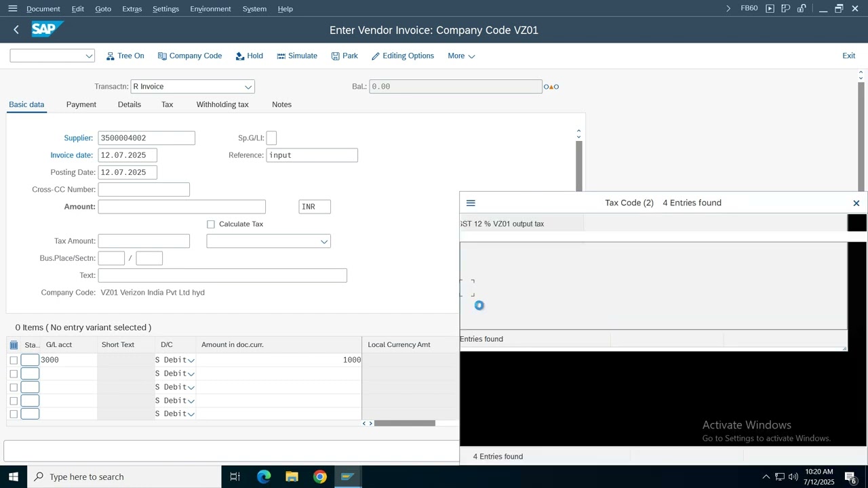868x488 pixels.
Task: Open the Transactn R Invoice dropdown
Action: [248, 87]
